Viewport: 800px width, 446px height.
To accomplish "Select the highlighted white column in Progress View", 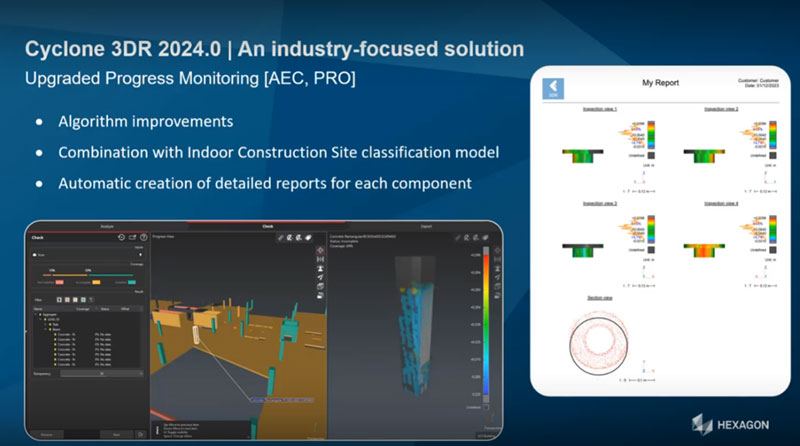I will (x=195, y=335).
